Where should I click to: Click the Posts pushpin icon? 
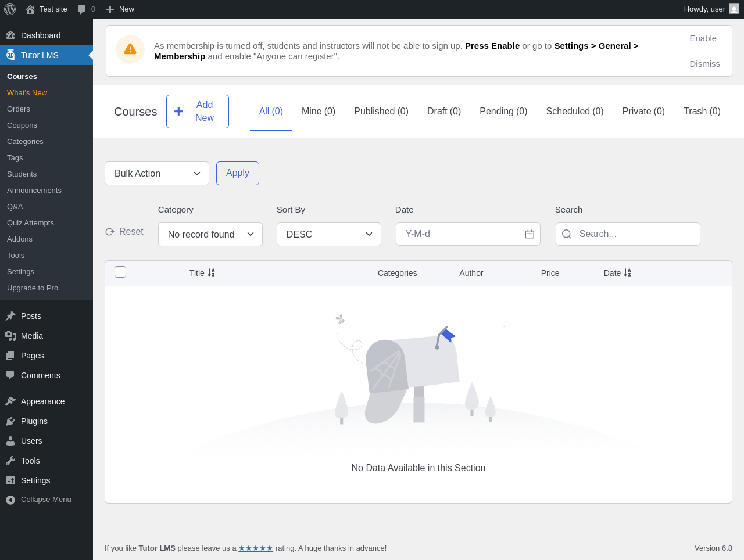pos(10,316)
